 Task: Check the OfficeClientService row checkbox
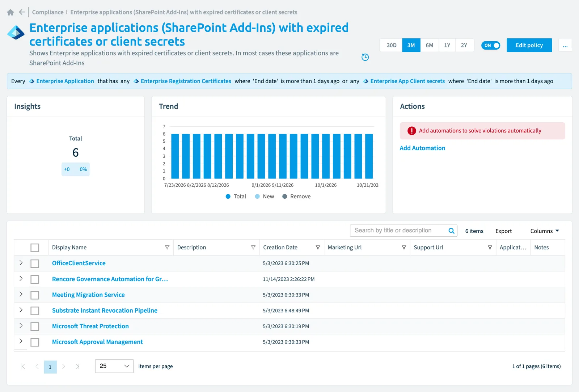click(35, 264)
